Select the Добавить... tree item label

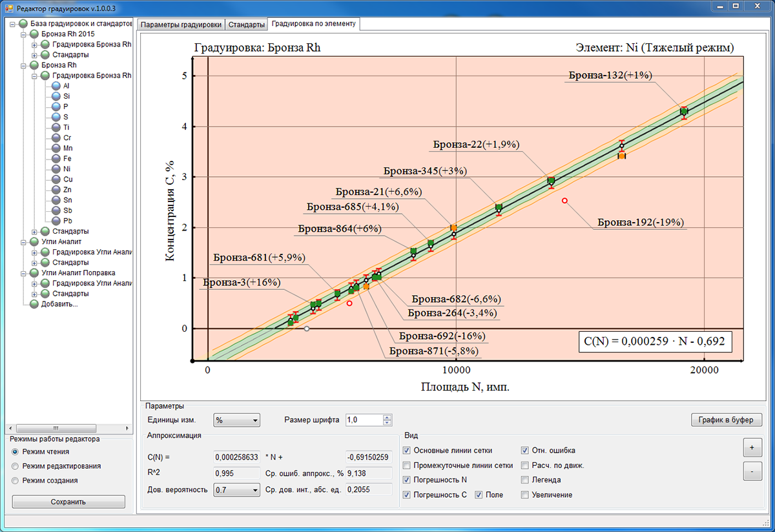click(59, 304)
